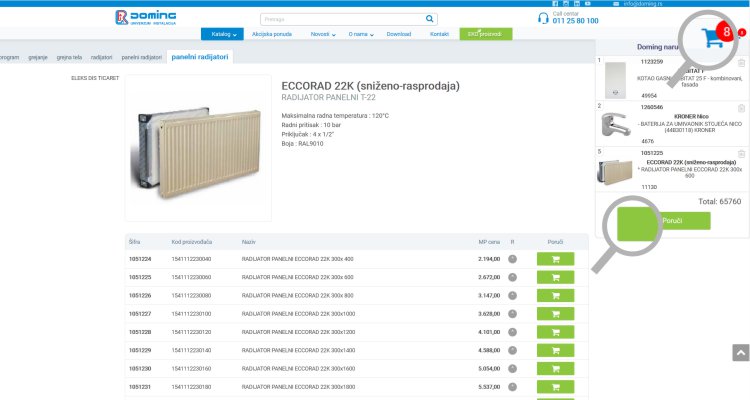The image size is (750, 400).
Task: Open the Facebook page icon
Action: coord(555,3)
